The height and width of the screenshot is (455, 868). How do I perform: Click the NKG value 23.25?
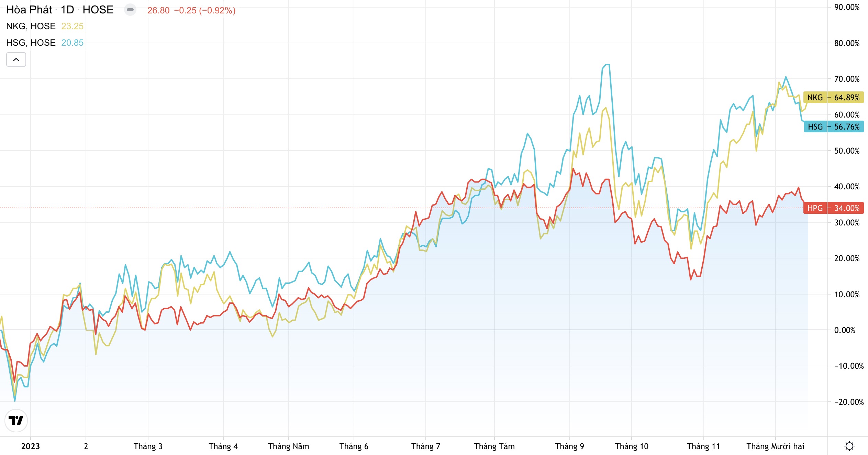pyautogui.click(x=73, y=26)
